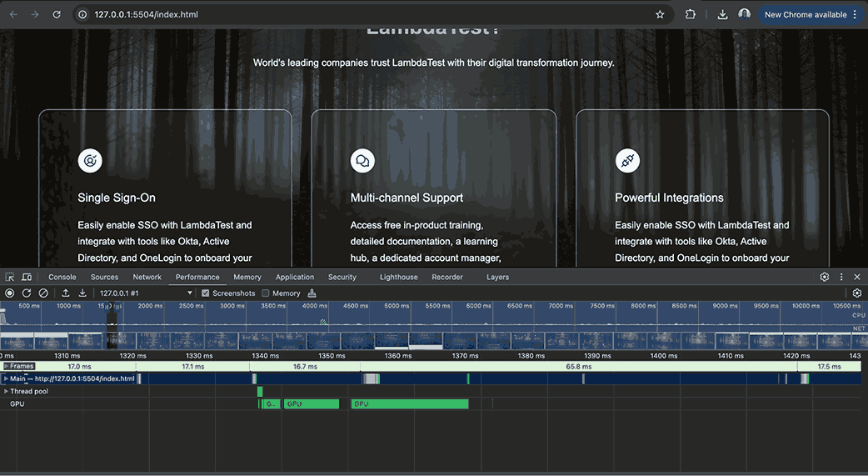Click the New Chrome available button
This screenshot has width=868, height=476.
(x=811, y=14)
